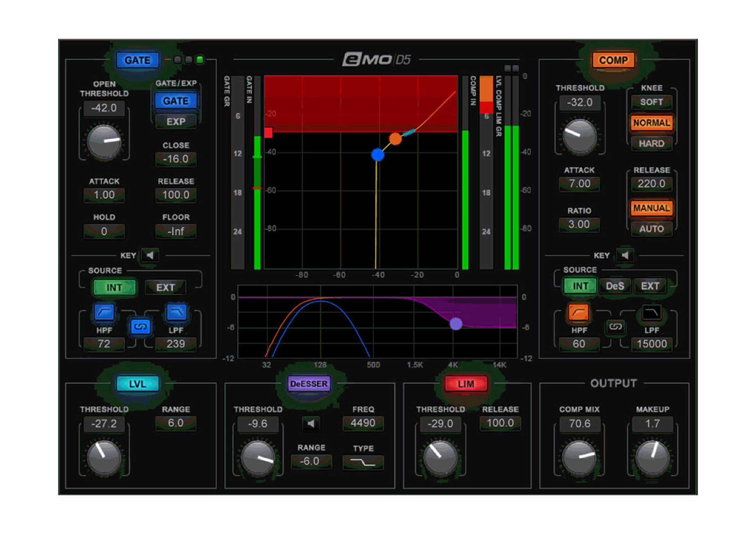The height and width of the screenshot is (536, 756).
Task: Click the orange compressor node on the graph
Action: click(395, 139)
